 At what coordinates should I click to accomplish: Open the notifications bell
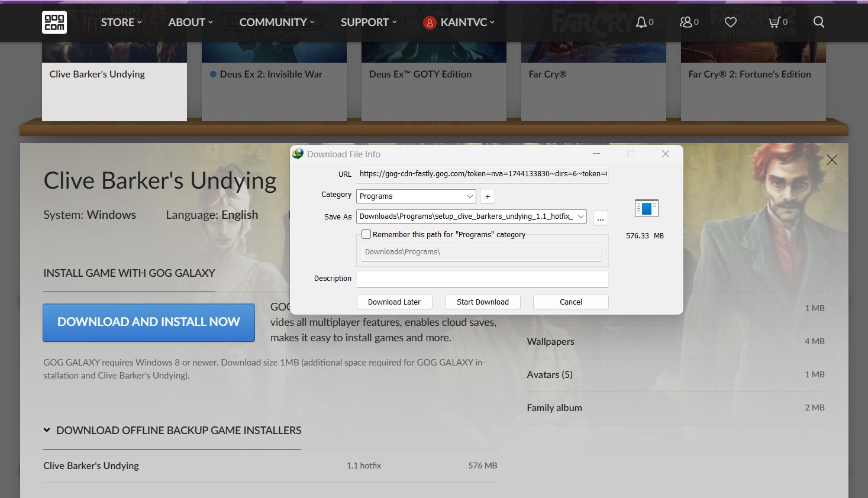(x=641, y=22)
